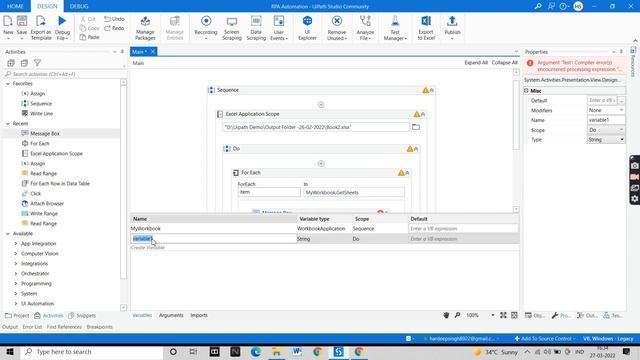Click Export to Excel

click(x=426, y=28)
